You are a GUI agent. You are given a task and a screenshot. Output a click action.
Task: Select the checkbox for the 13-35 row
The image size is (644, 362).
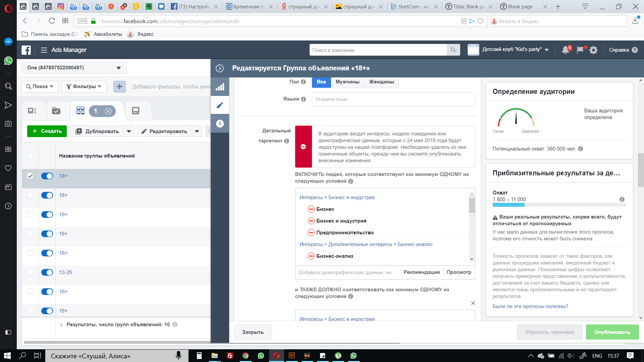pos(30,272)
